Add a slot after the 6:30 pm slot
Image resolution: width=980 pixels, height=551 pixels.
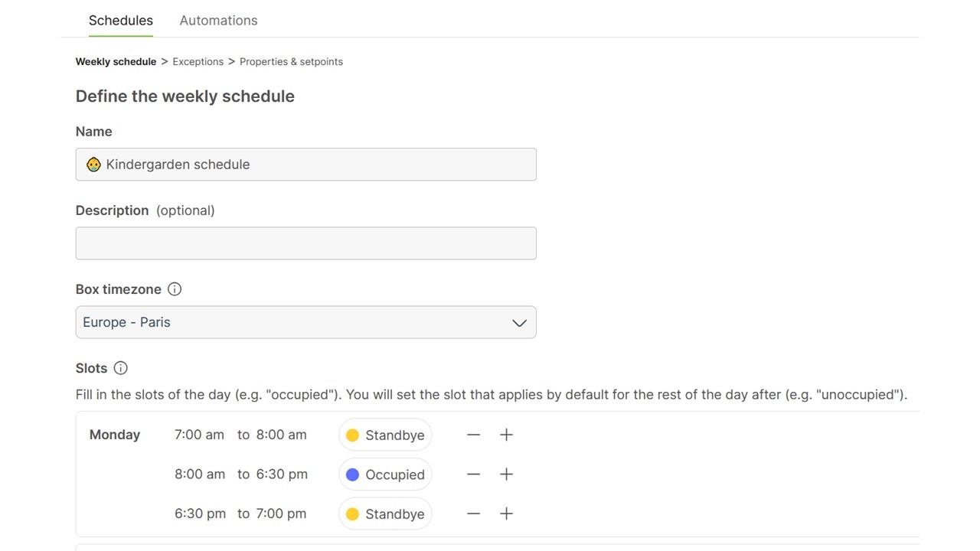tap(506, 514)
